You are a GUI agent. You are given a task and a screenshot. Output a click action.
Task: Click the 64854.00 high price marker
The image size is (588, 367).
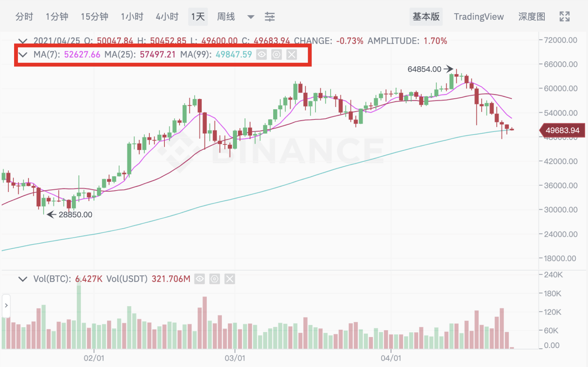click(x=424, y=69)
